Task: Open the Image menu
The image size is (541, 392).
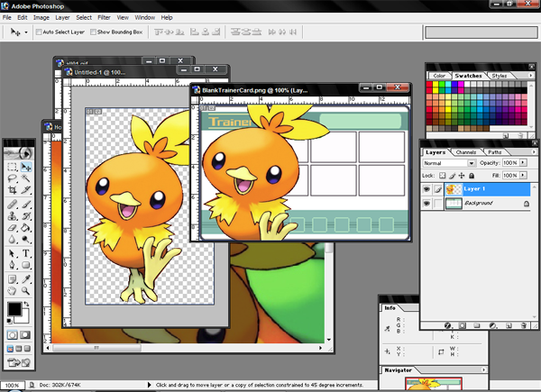Action: (x=41, y=17)
